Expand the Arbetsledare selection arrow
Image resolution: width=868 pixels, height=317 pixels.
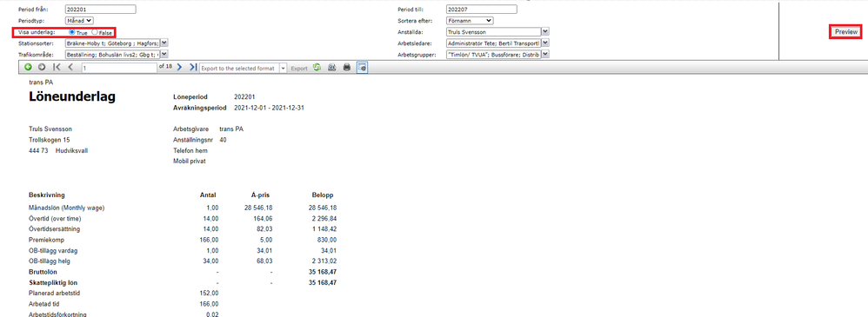click(545, 43)
